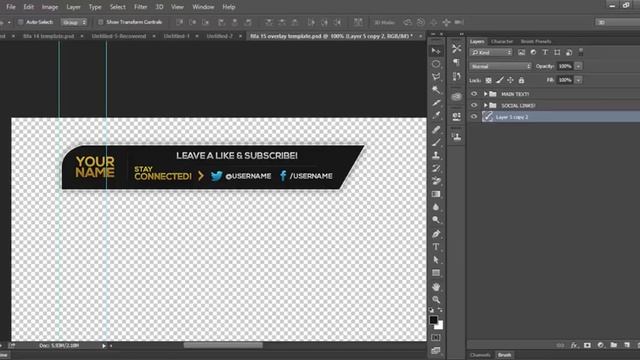
Task: Create a new group in Layers panel
Action: 613,345
